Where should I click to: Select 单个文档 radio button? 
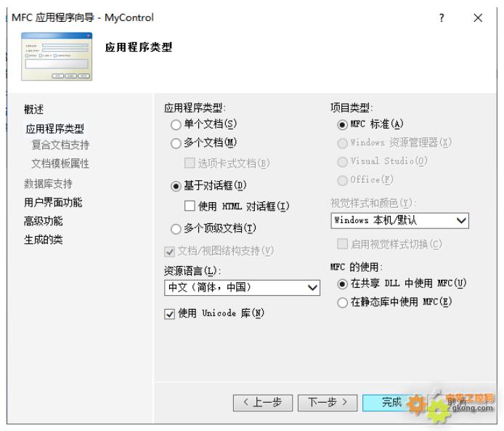coord(176,126)
